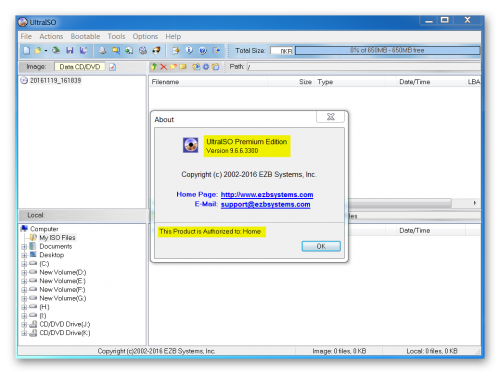The width and height of the screenshot is (500, 374).
Task: Select the (H:) drive entry
Action: tap(44, 307)
